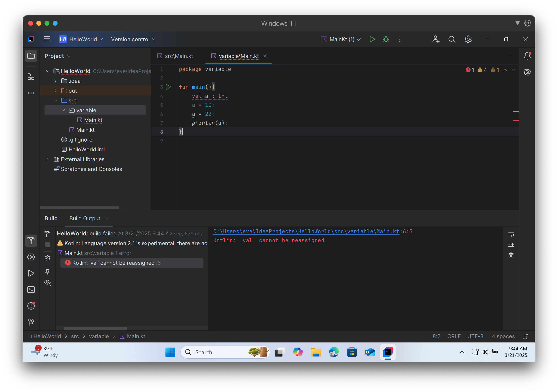Viewport: 558px width, 392px height.
Task: Toggle soft-wrap in Build Output
Action: coord(511,234)
